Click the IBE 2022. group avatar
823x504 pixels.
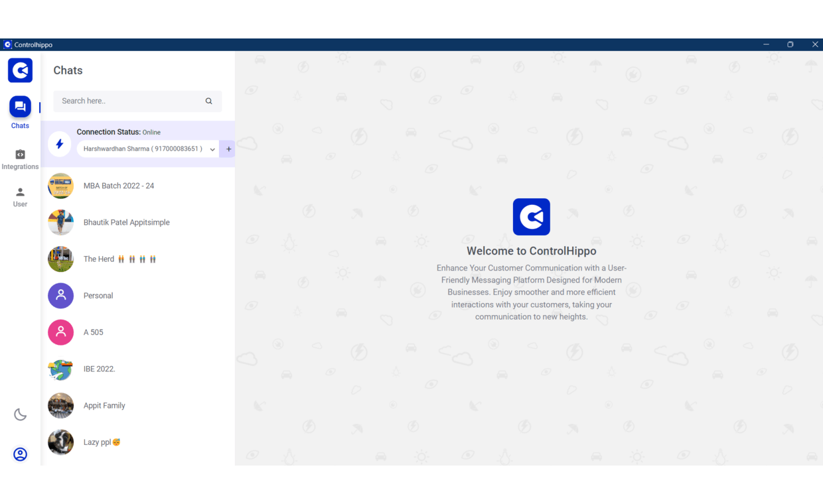click(x=60, y=369)
